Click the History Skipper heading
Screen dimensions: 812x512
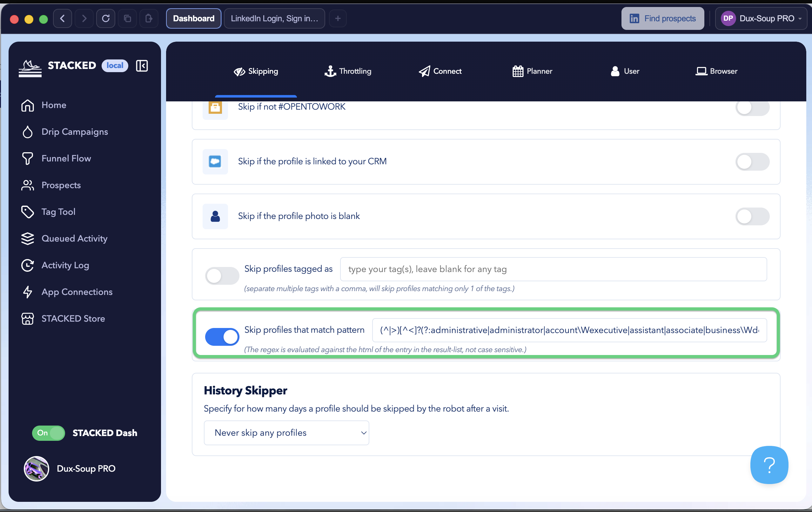245,391
